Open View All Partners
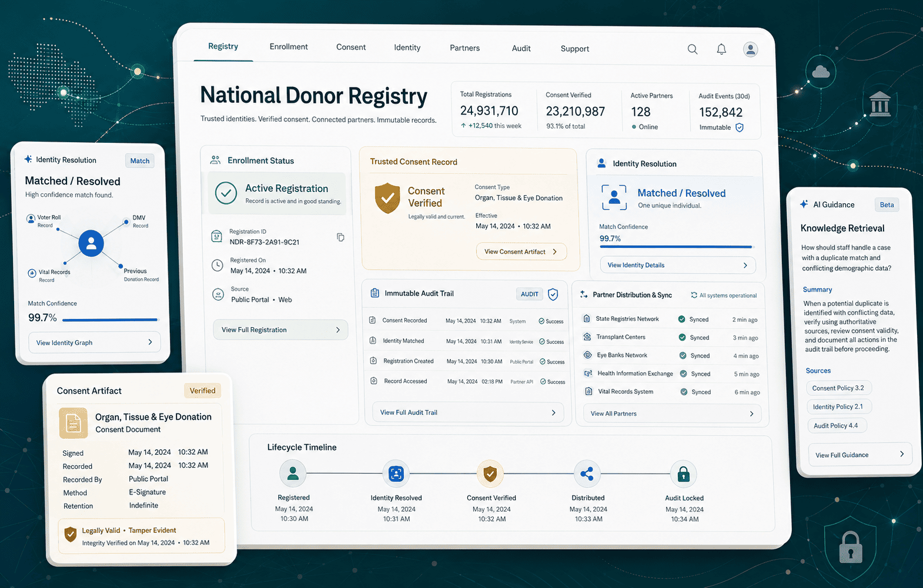The image size is (923, 588). (673, 414)
